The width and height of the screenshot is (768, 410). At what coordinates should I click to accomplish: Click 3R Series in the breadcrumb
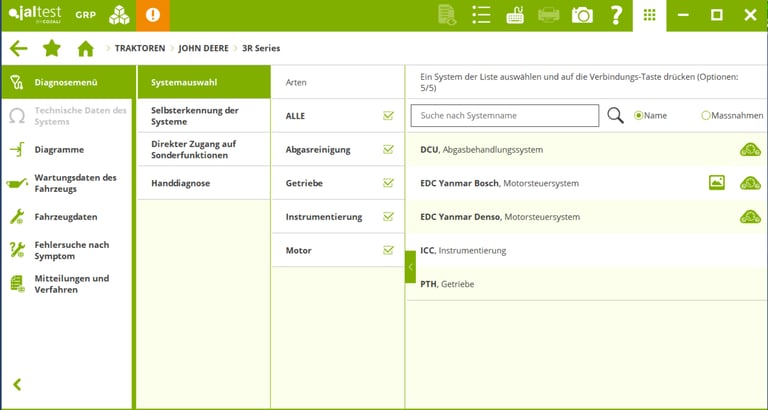261,48
